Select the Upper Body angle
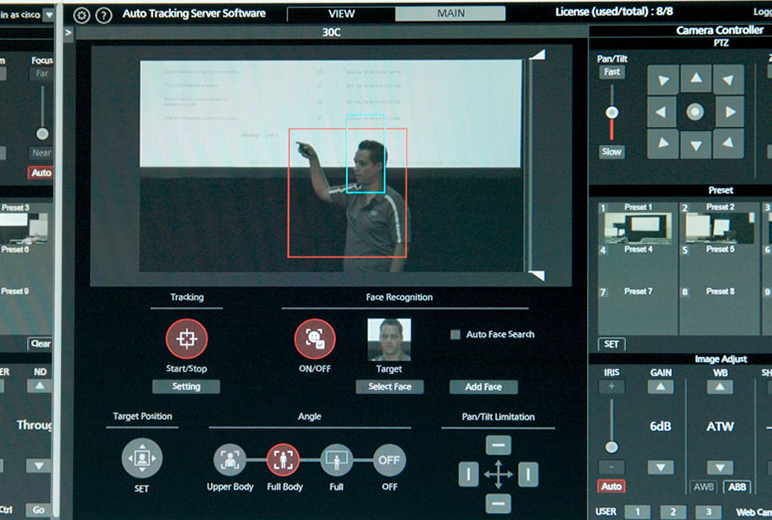 [x=230, y=460]
